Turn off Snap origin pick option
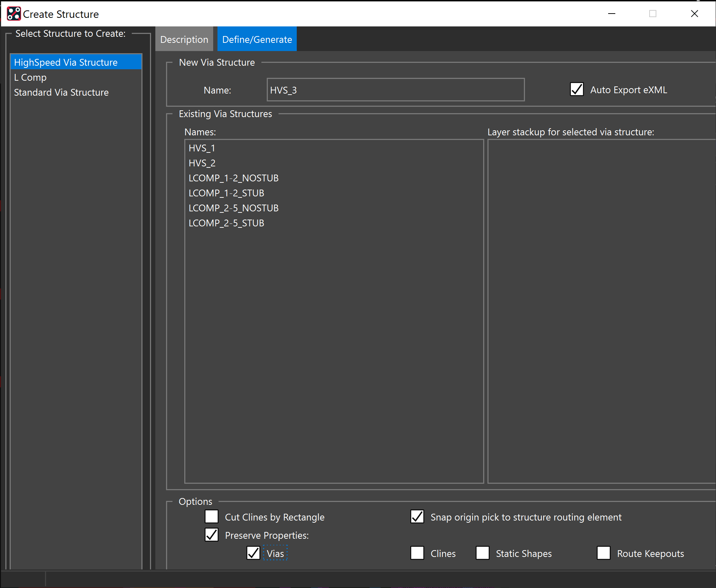716x588 pixels. point(417,517)
